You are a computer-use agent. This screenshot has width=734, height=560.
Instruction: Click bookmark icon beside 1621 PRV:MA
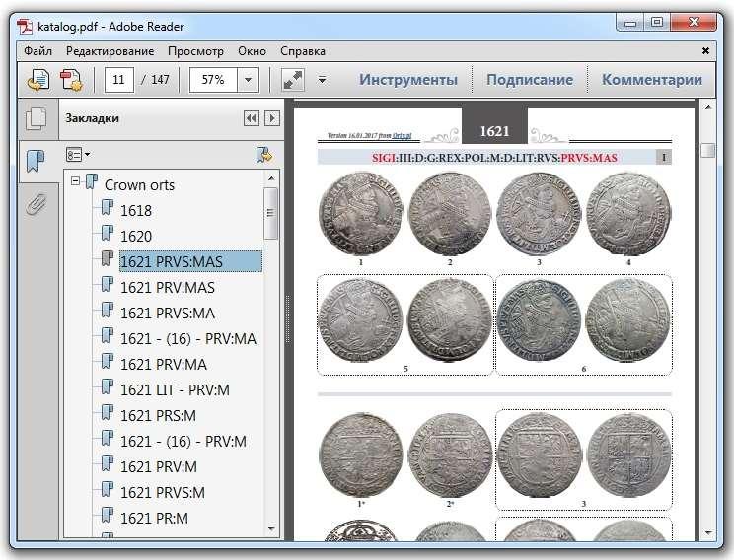coord(108,361)
